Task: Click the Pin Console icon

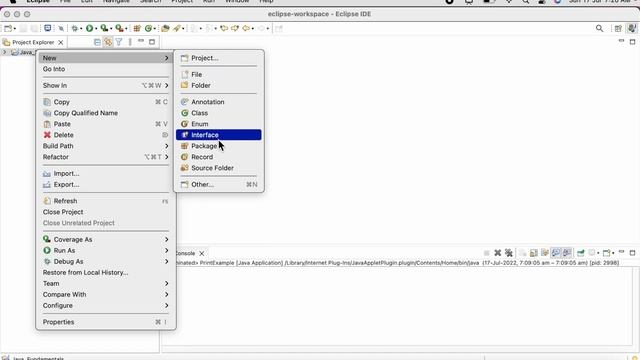Action: pos(580,253)
